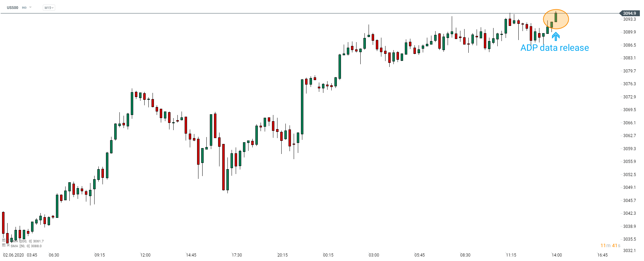644x261 pixels.
Task: Click the 3062.7 price axis level
Action: click(629, 136)
